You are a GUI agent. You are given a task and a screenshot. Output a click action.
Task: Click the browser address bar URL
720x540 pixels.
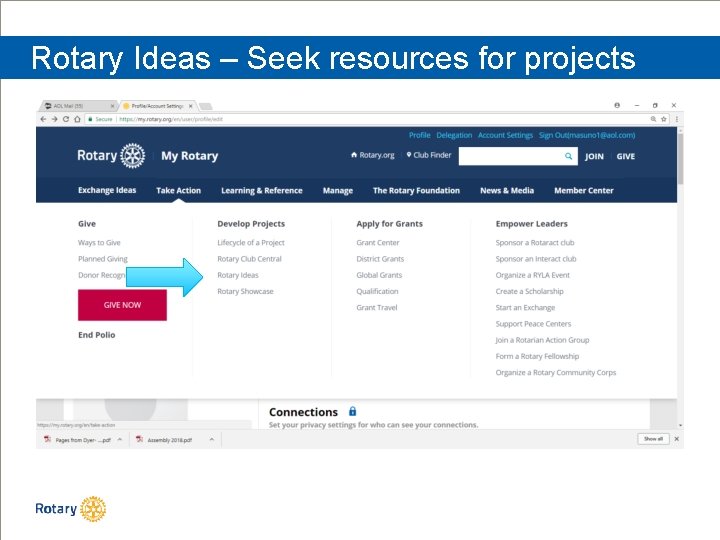(x=171, y=119)
